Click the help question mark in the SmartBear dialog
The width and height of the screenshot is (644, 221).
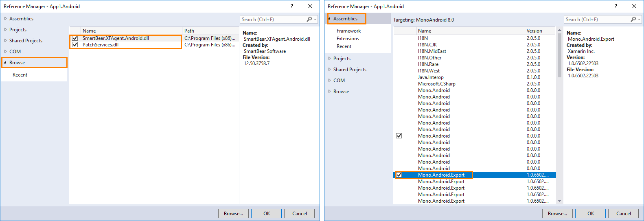pos(291,6)
